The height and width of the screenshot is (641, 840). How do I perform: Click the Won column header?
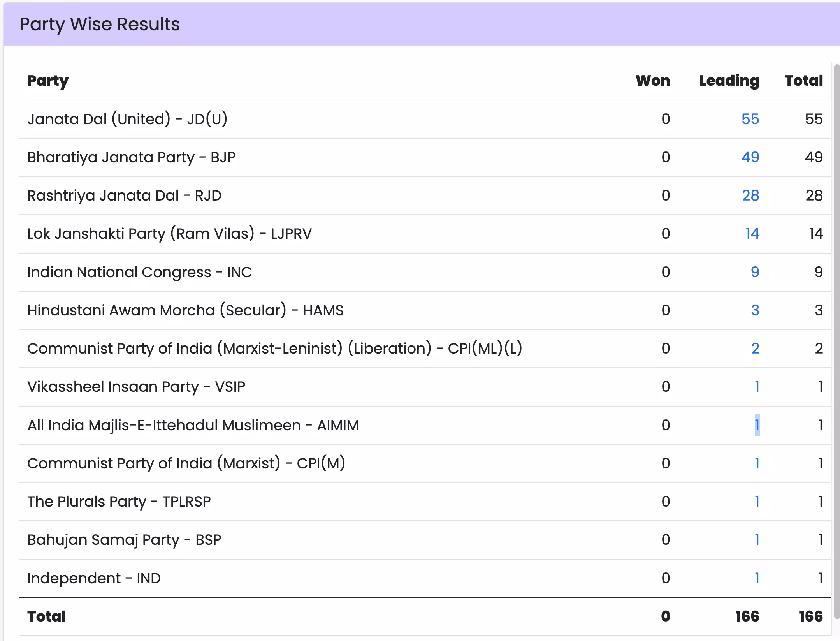tap(652, 81)
